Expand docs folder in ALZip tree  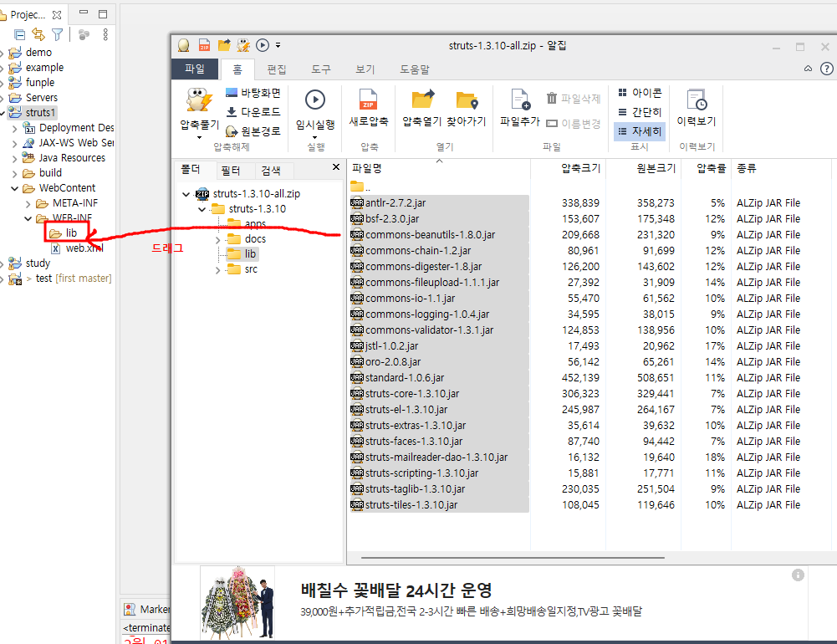coord(217,240)
